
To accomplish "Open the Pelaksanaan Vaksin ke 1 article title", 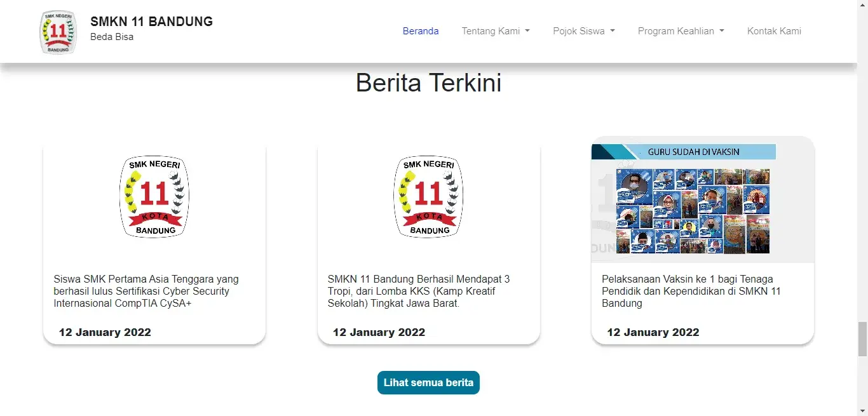I will coord(691,291).
